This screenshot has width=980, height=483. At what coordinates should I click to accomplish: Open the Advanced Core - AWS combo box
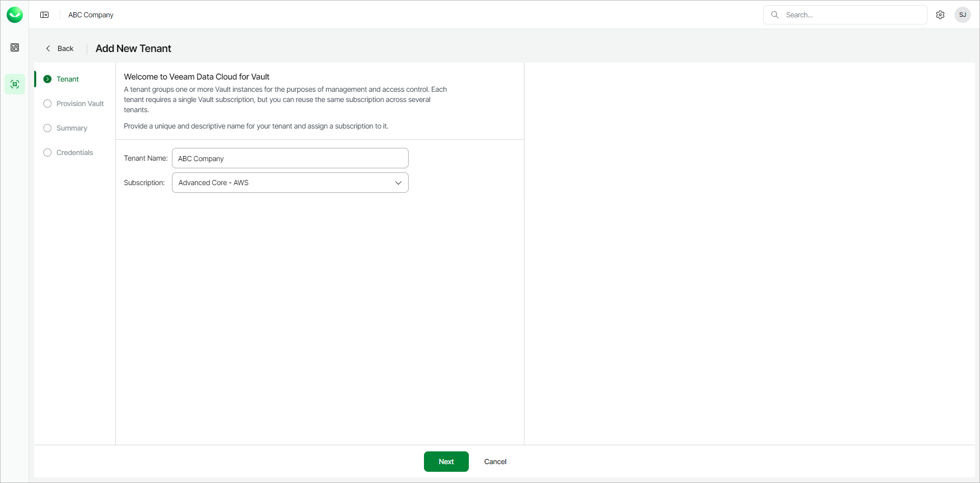283,183
